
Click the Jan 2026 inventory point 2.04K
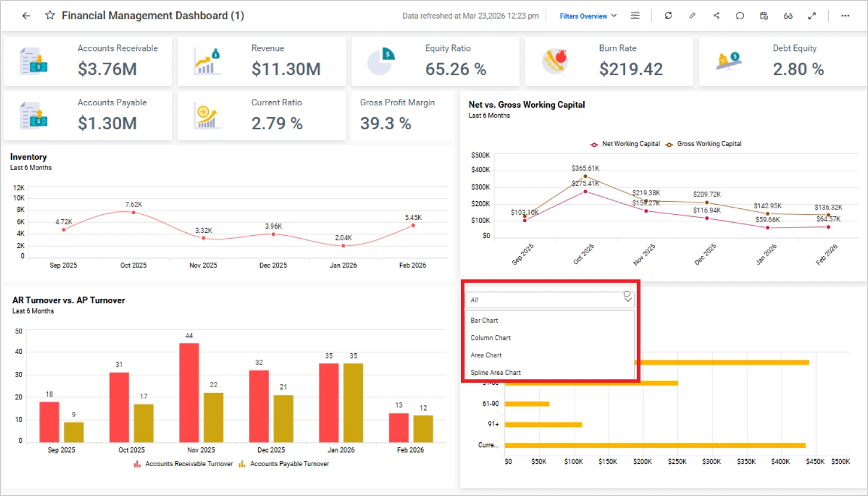pos(343,246)
